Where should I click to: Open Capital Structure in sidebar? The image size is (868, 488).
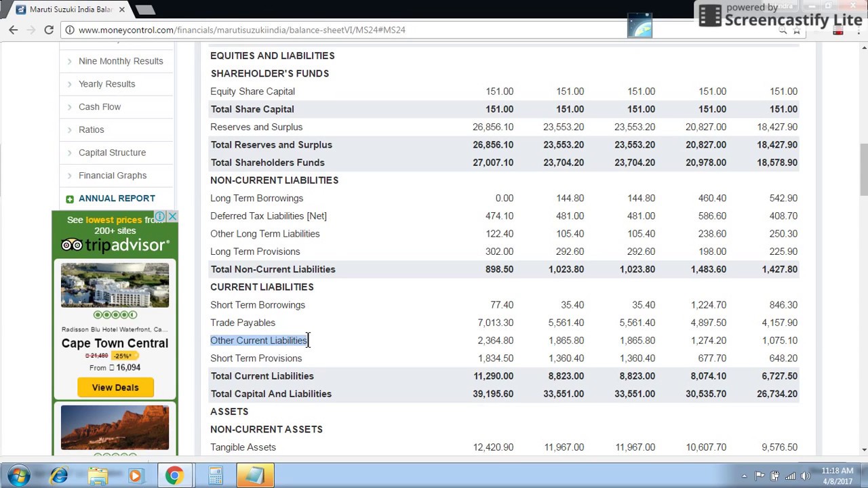coord(112,152)
